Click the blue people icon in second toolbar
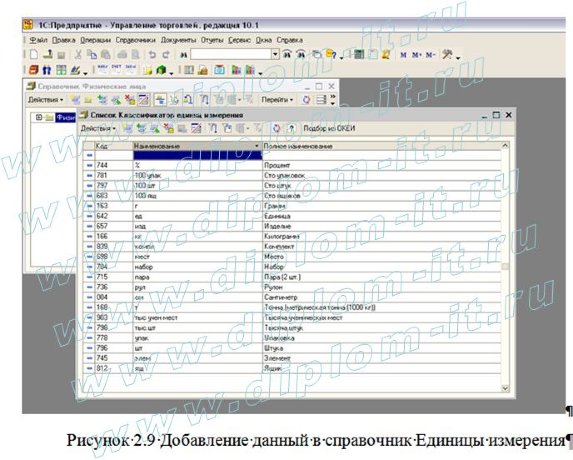Screen dimensions: 573x460 tap(47, 70)
